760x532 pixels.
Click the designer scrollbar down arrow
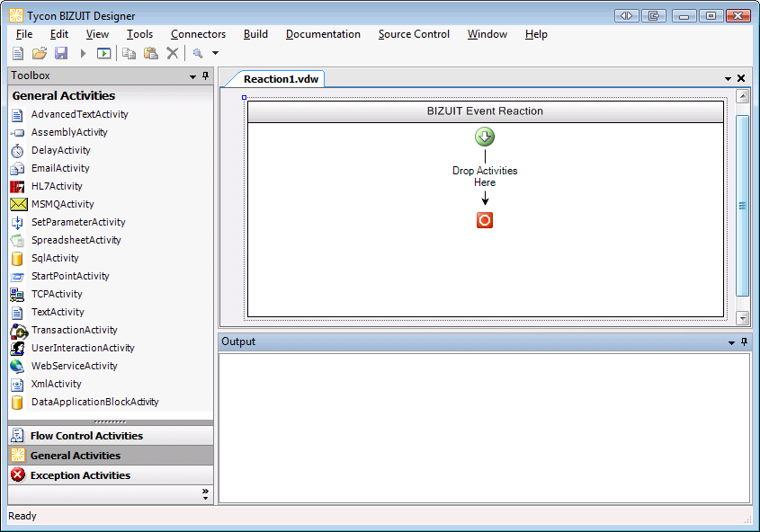point(743,318)
